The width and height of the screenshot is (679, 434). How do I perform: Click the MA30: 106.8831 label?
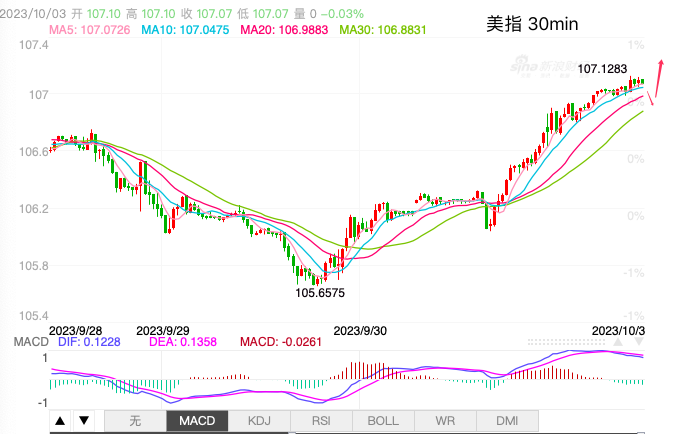pyautogui.click(x=383, y=30)
